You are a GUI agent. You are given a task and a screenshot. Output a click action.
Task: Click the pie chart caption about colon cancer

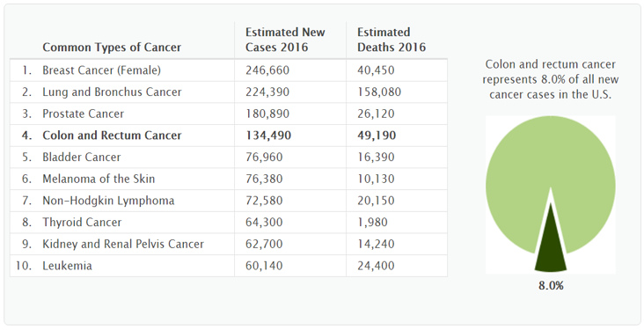click(x=551, y=79)
